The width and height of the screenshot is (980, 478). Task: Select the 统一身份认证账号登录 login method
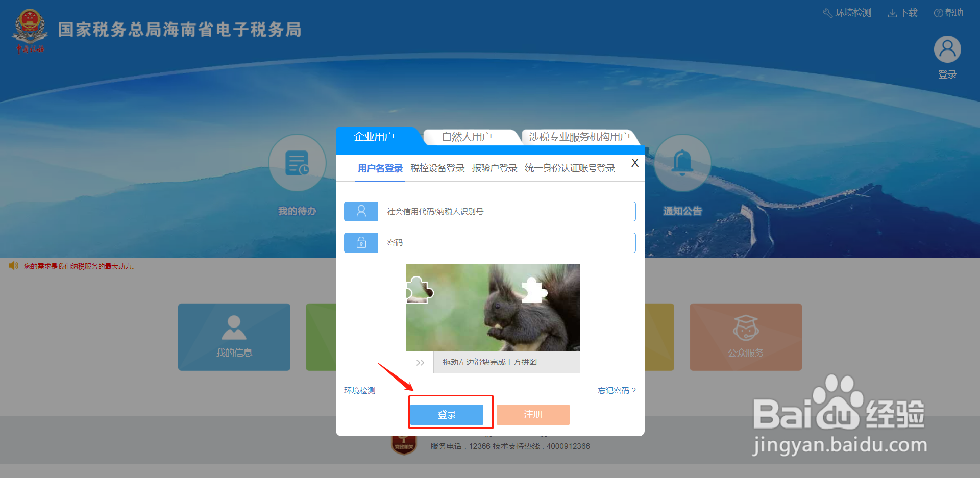(x=570, y=168)
